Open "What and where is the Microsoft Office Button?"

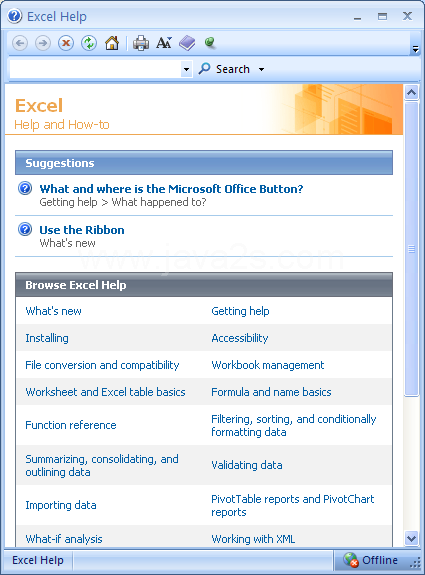point(171,189)
